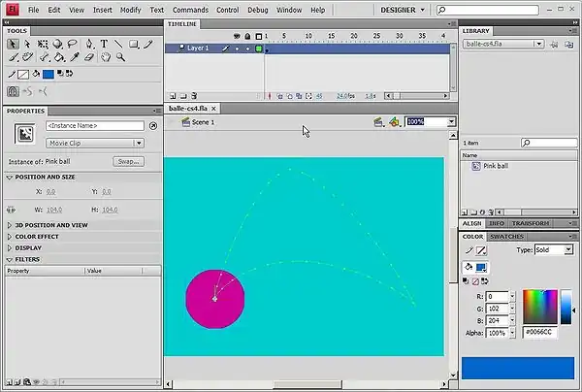The image size is (582, 392).
Task: Select the Paint Bucket tool
Action: [x=58, y=57]
